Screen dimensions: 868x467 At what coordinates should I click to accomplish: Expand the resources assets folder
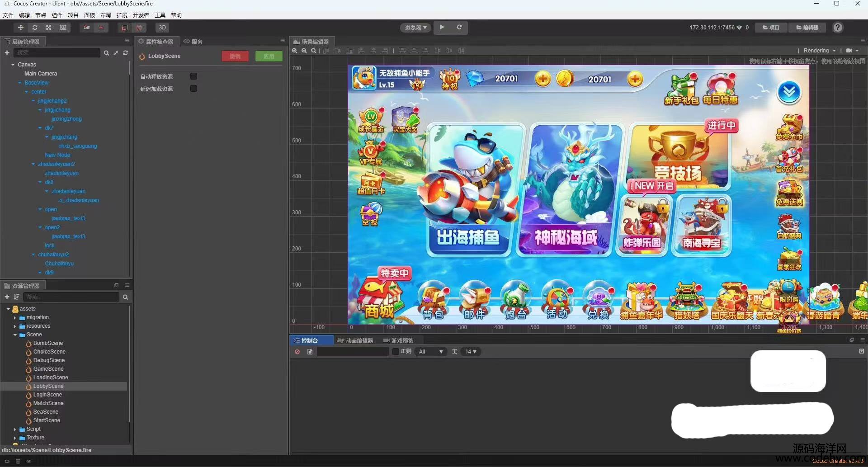pos(14,326)
